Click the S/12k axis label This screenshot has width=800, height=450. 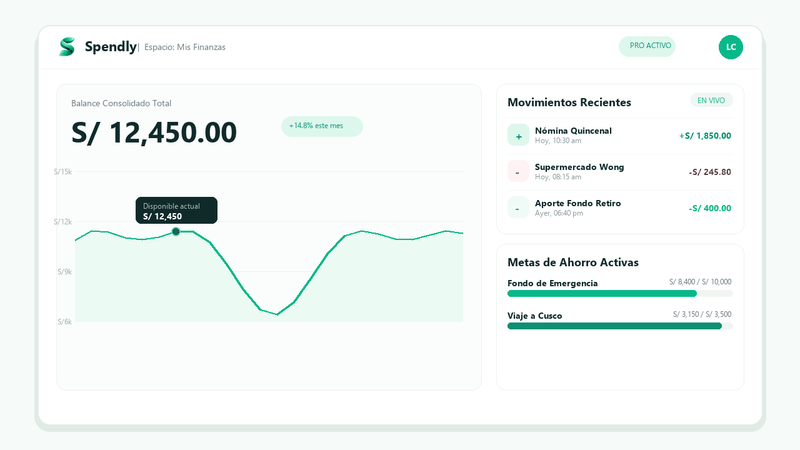(63, 222)
